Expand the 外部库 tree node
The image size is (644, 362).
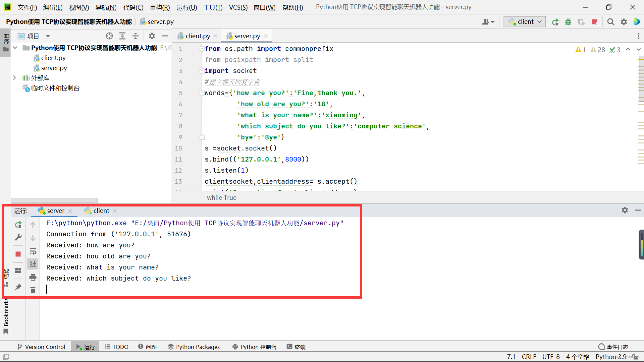pyautogui.click(x=14, y=78)
